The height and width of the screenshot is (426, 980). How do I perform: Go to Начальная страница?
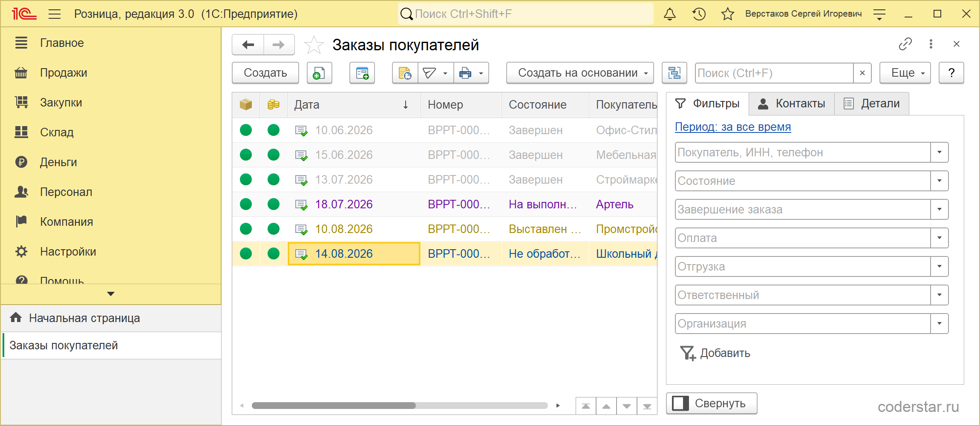click(x=111, y=318)
